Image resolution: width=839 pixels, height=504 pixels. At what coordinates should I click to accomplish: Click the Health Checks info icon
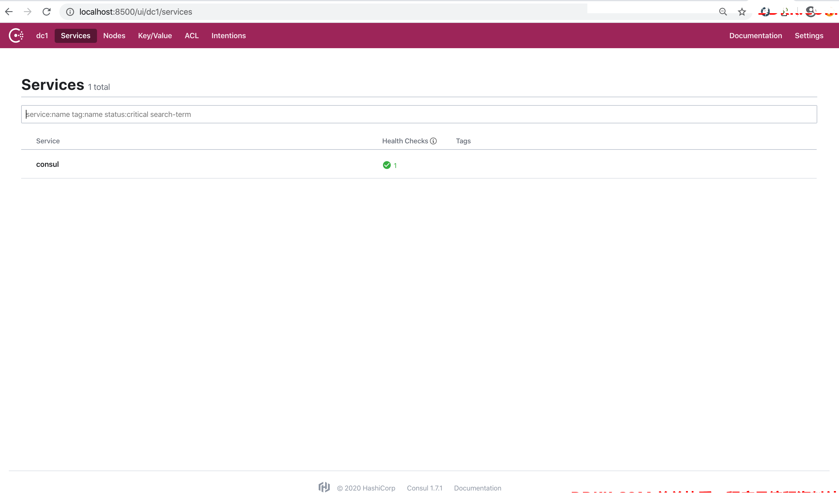(x=433, y=141)
